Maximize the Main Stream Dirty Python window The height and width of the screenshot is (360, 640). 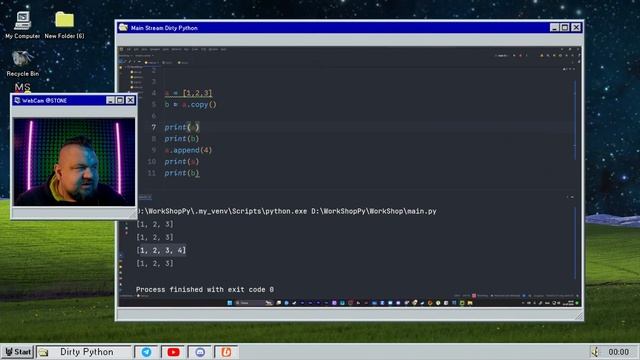(564, 27)
